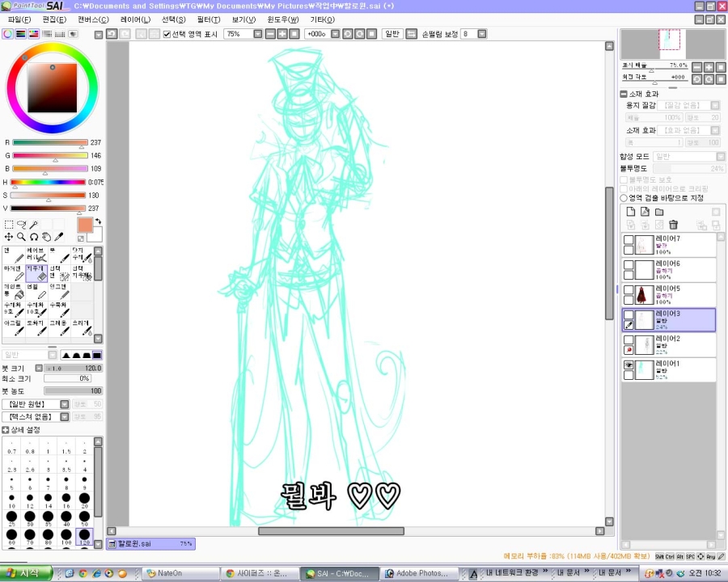This screenshot has width=728, height=582.
Task: Click the 일반 button in the toolbar
Action: 392,34
